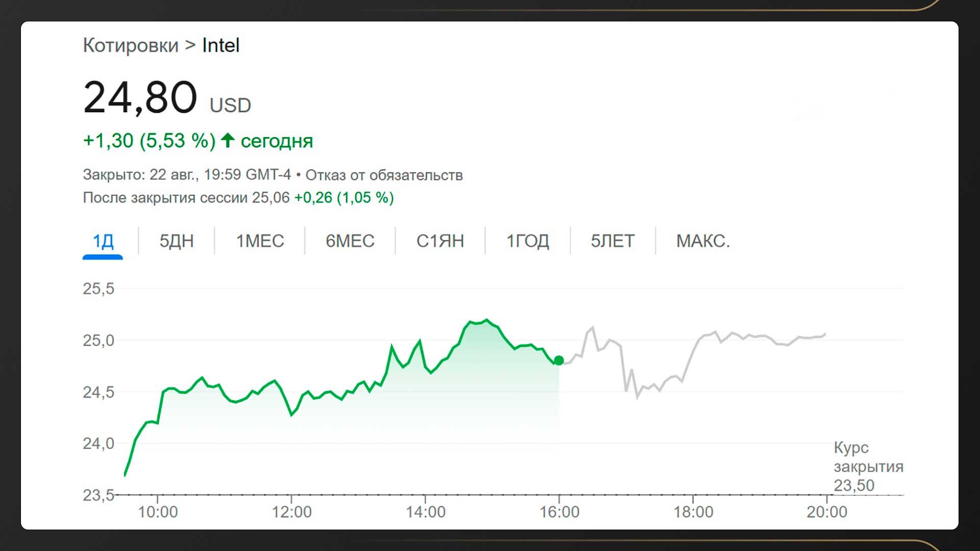Image resolution: width=980 pixels, height=551 pixels.
Task: Select the 1Д one-day range tab
Action: 103,241
